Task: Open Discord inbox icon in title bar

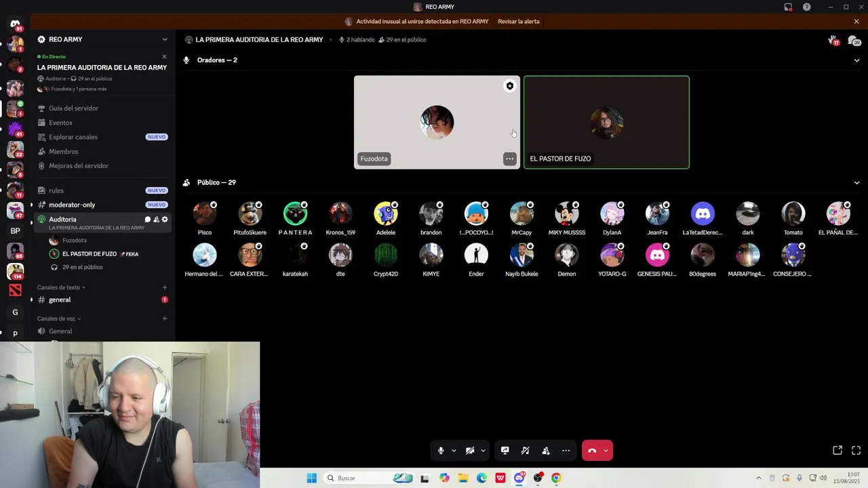Action: click(788, 7)
